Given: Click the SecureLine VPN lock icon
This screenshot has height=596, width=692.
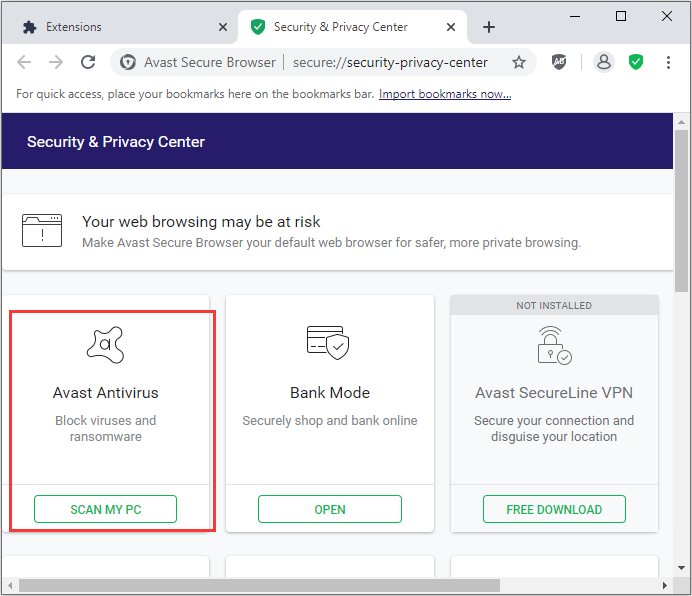Looking at the screenshot, I should (x=554, y=345).
